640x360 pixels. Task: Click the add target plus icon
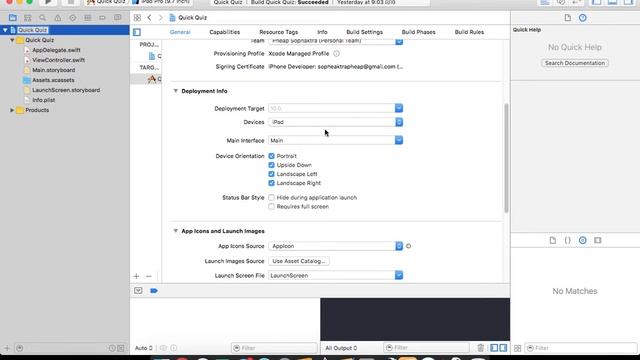(136, 276)
